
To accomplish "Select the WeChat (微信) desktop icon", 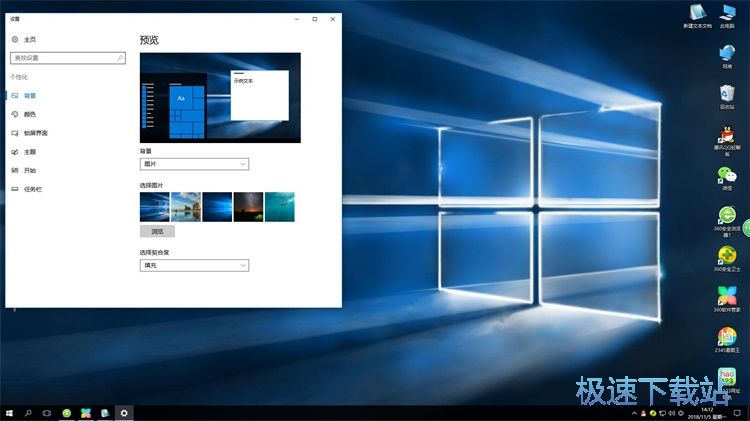I will (727, 178).
